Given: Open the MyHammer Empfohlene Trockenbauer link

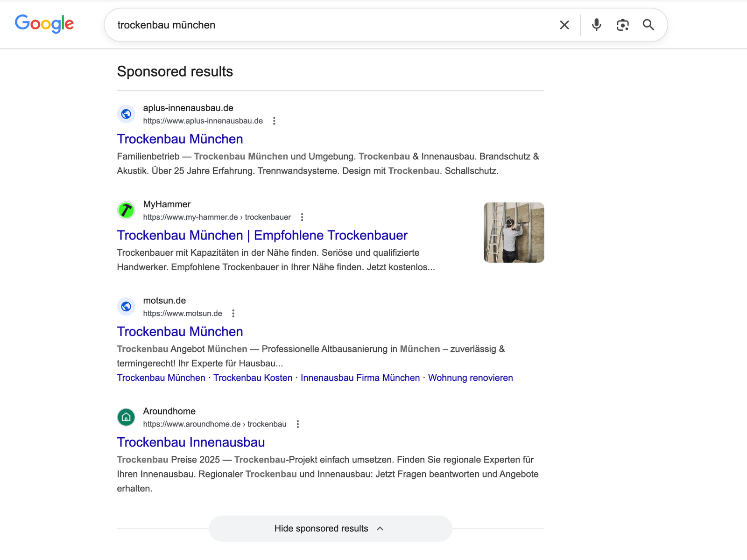Looking at the screenshot, I should (262, 235).
